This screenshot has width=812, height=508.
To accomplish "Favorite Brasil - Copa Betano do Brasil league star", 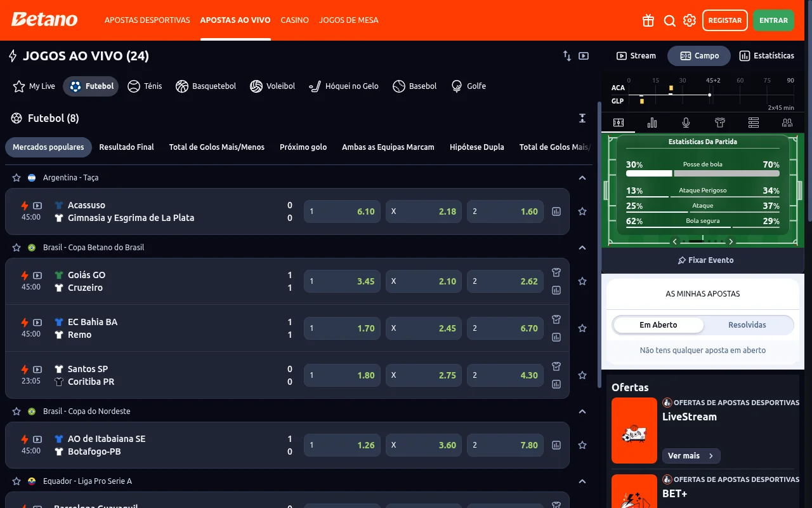I will tap(16, 248).
